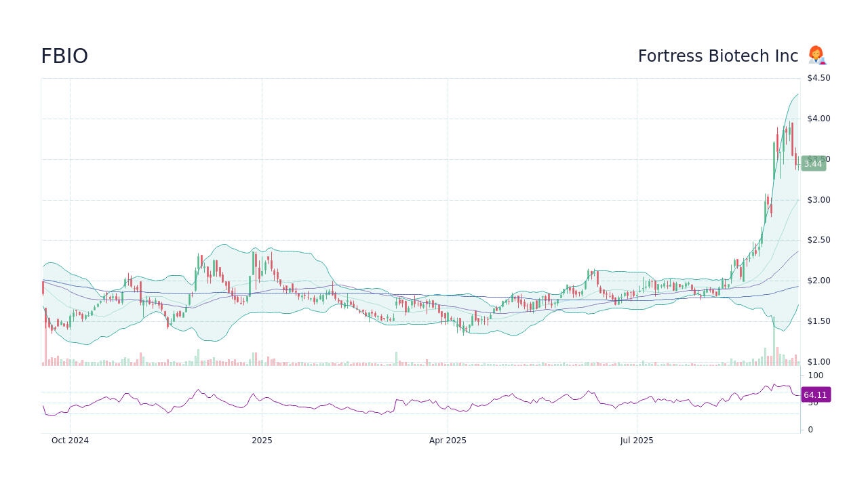Click the green 3.44 current price tag
Screen dimensions: 868x488
point(813,163)
